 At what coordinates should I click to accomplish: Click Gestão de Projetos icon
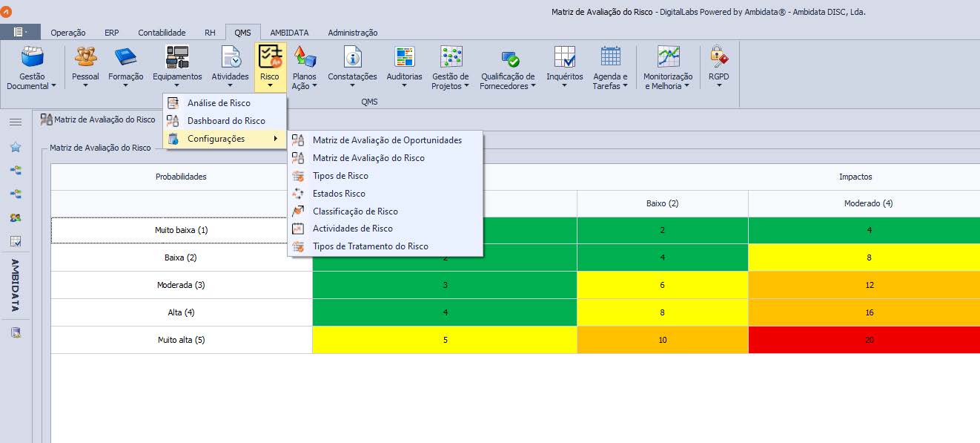pos(451,56)
